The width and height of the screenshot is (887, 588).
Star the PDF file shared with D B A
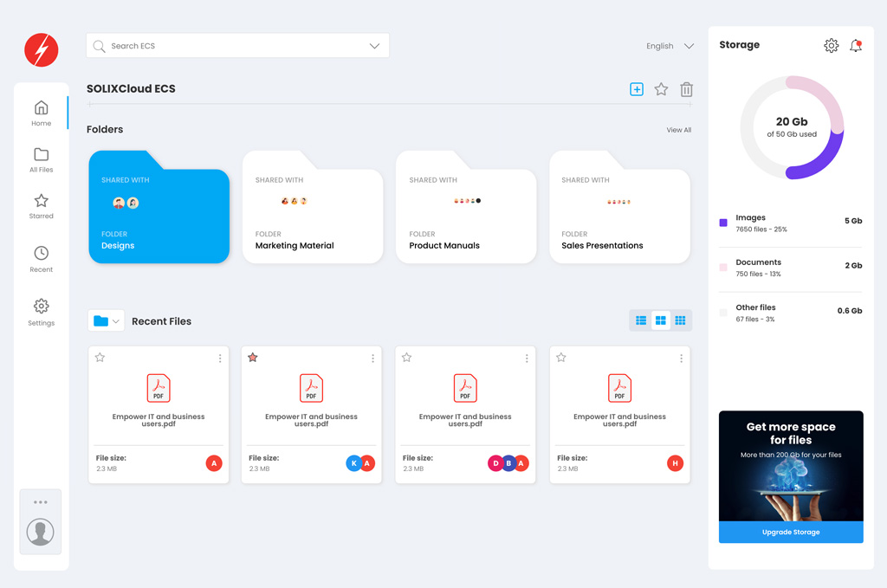(x=407, y=358)
